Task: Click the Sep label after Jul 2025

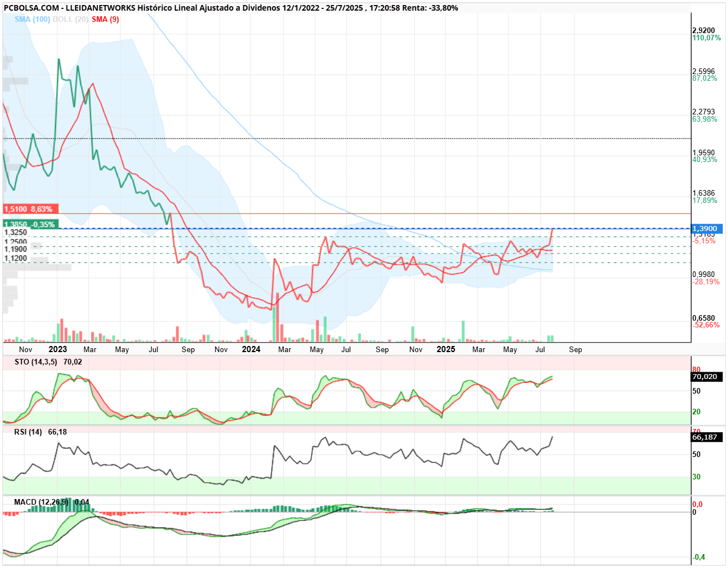Action: 576,349
